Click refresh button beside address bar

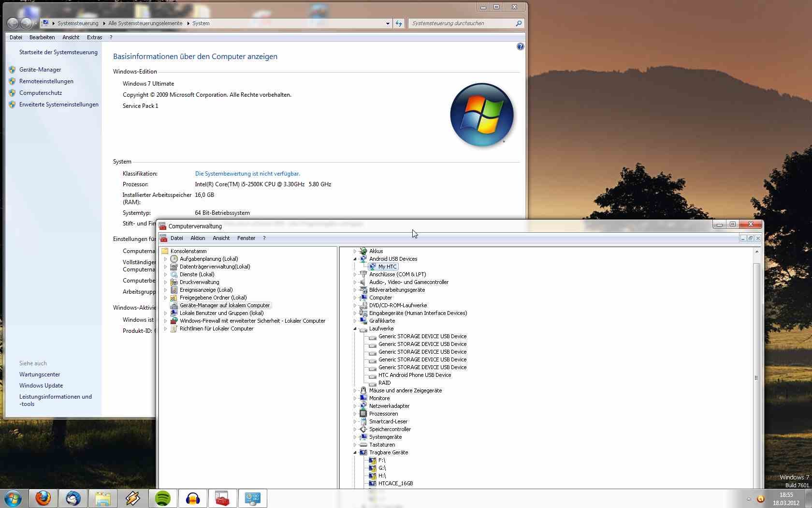[x=399, y=23]
